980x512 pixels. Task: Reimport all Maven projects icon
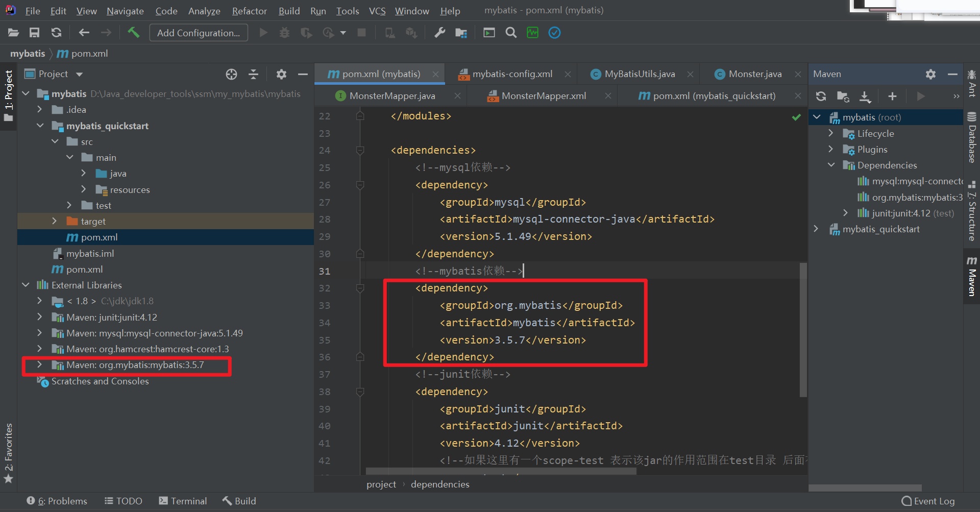coord(821,96)
